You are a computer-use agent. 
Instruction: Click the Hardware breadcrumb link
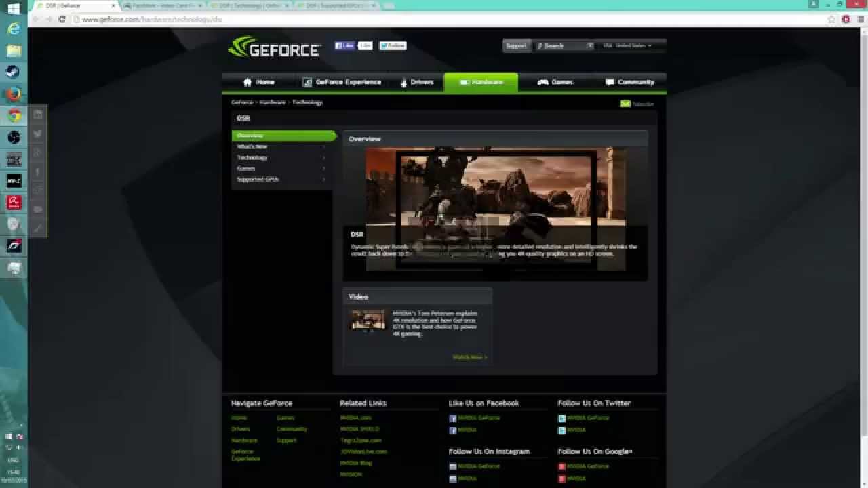coord(273,102)
